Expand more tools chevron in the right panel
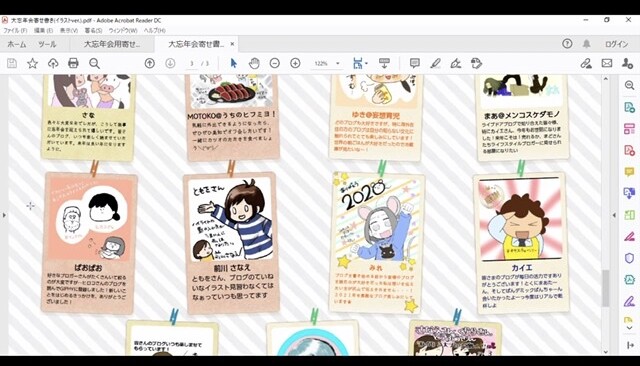Viewport: 640px width, 366px height. (629, 328)
